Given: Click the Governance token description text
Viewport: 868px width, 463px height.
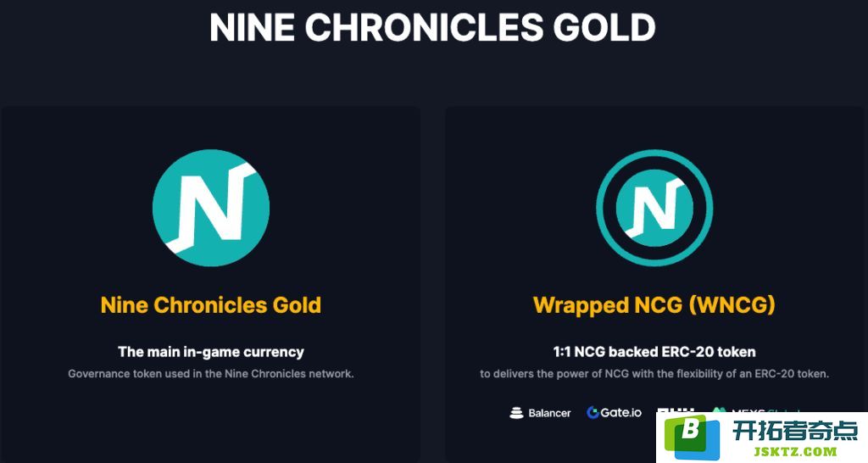Looking at the screenshot, I should [x=211, y=374].
